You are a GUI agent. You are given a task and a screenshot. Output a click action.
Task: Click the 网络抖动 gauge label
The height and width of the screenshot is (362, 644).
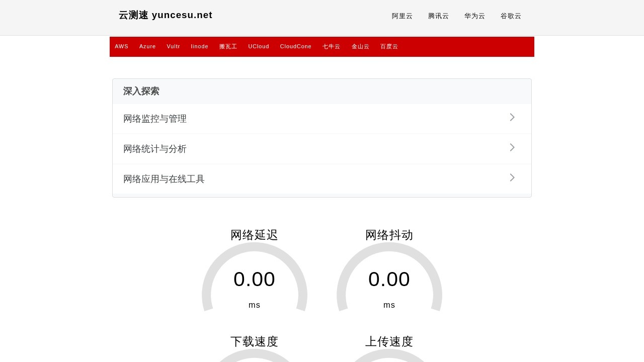[389, 235]
